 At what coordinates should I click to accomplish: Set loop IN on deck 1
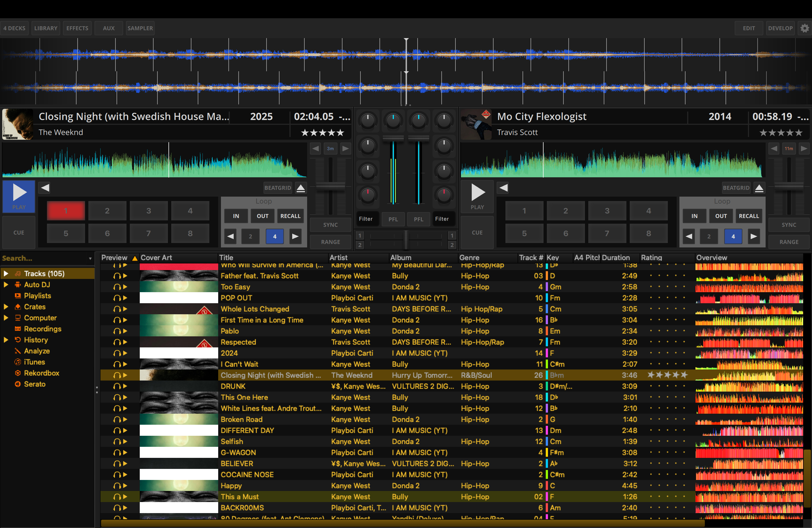click(x=236, y=216)
